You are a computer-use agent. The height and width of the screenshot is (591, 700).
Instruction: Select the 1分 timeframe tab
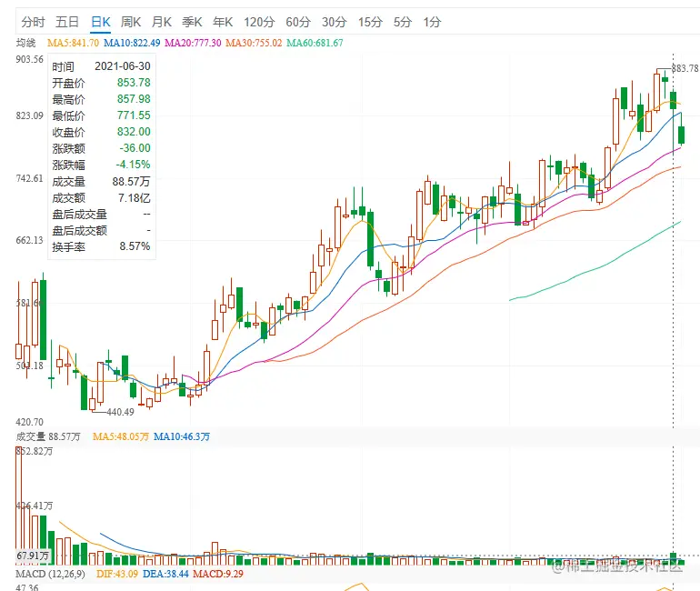click(x=432, y=22)
